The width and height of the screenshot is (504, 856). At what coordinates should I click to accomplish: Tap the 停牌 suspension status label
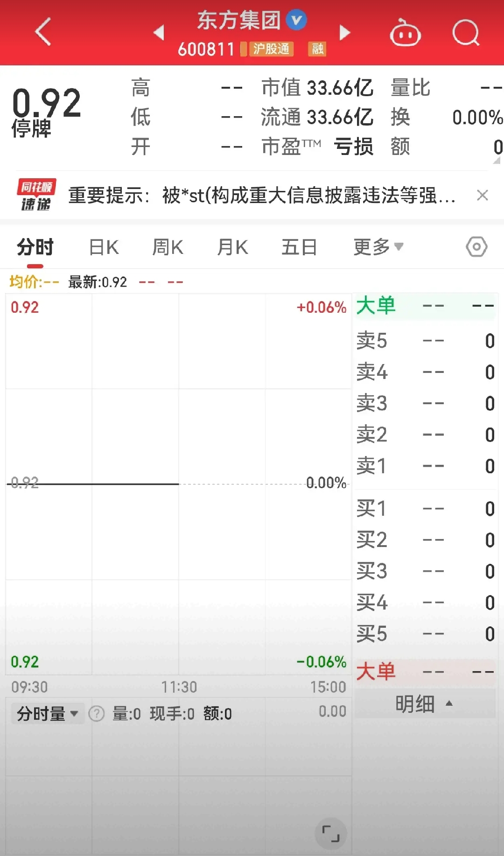pyautogui.click(x=31, y=128)
